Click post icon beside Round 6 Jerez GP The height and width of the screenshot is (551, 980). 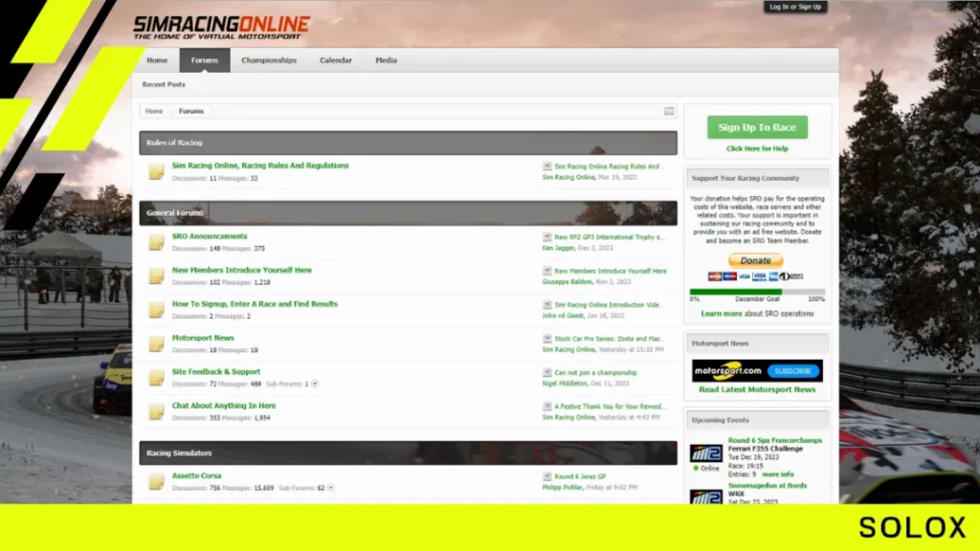pos(546,476)
